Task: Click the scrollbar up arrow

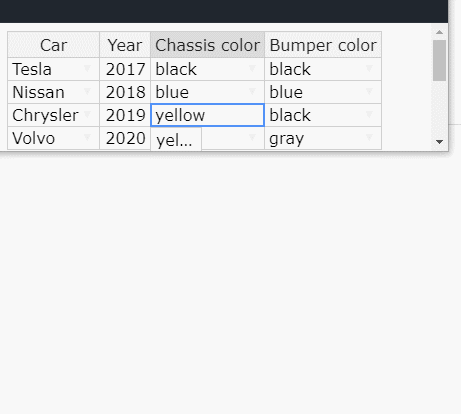Action: point(439,32)
